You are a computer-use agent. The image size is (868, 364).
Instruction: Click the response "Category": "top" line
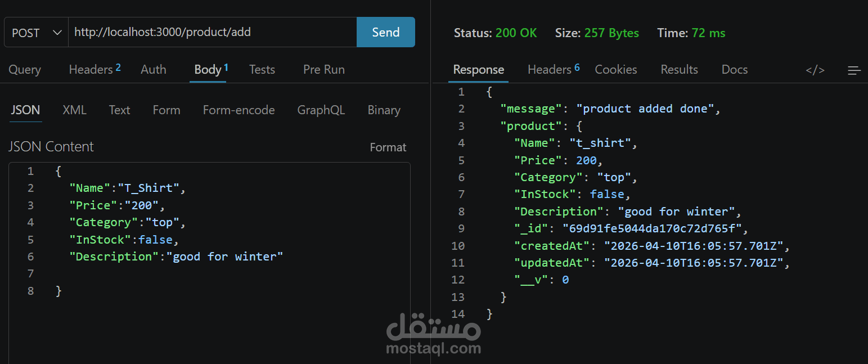tap(575, 177)
